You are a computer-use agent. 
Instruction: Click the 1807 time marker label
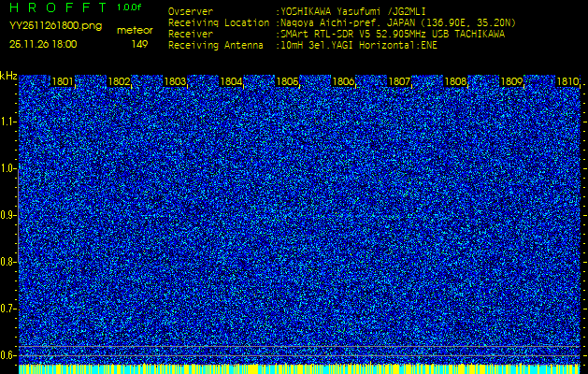click(x=399, y=81)
